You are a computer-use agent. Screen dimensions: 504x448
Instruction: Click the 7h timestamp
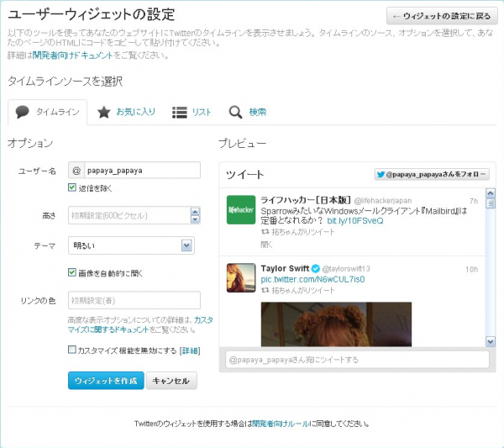[474, 201]
